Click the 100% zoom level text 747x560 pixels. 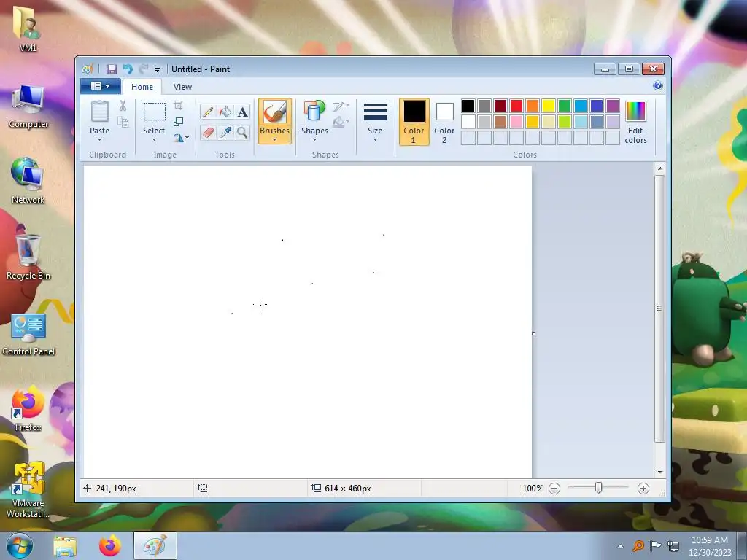pos(533,489)
